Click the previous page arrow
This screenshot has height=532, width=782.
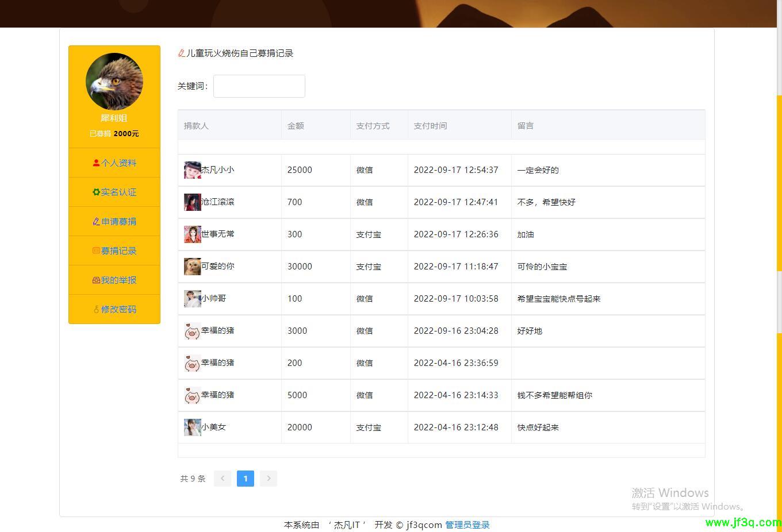(x=222, y=478)
